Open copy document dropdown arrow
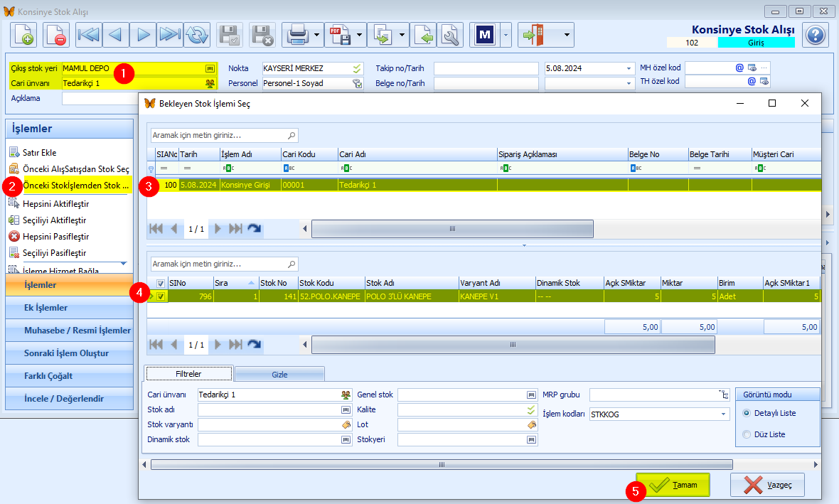 tap(402, 36)
